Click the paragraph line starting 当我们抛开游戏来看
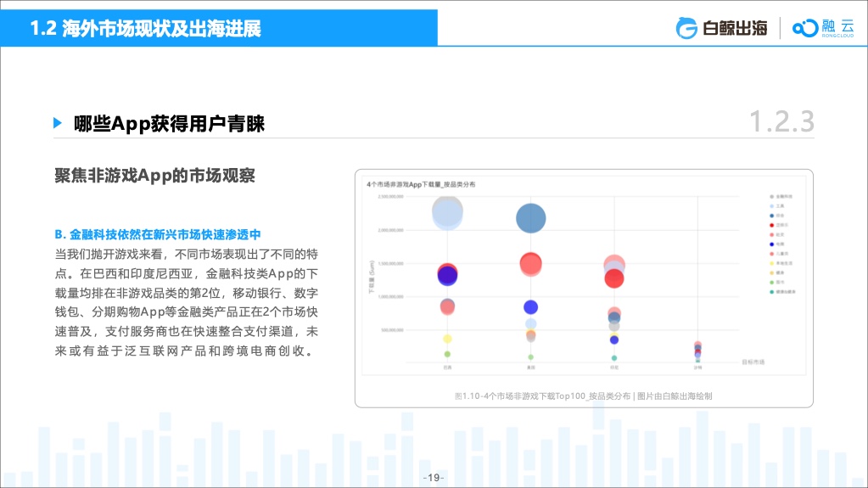Image resolution: width=868 pixels, height=488 pixels. tap(186, 255)
